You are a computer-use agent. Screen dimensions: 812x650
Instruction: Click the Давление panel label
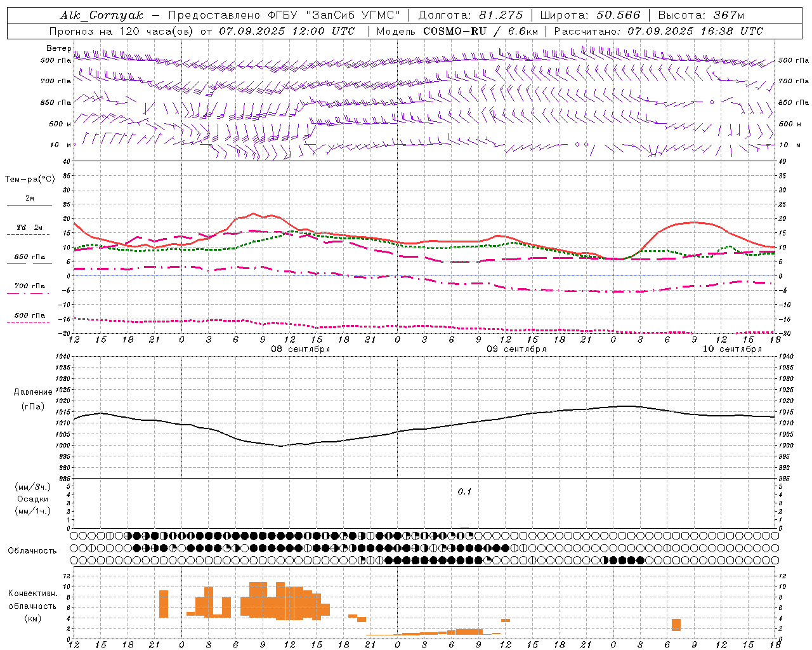(33, 392)
